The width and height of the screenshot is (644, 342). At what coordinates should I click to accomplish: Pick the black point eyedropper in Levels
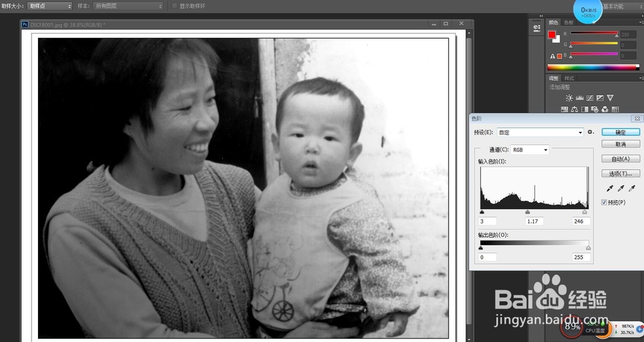coord(610,189)
